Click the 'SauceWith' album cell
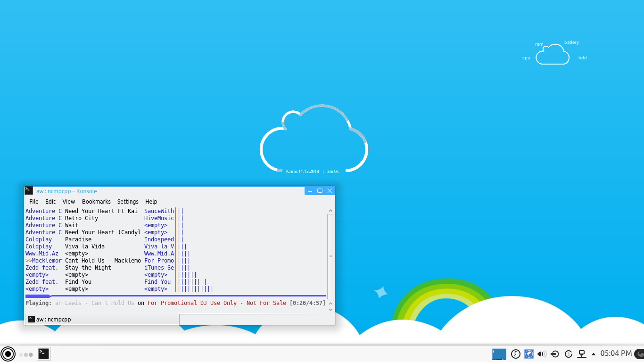The image size is (644, 362). [x=159, y=211]
